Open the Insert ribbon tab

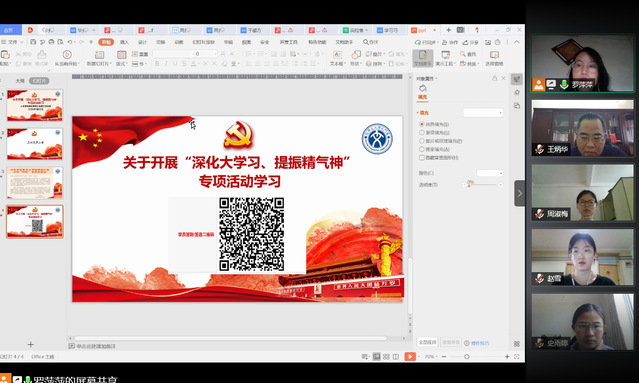124,42
